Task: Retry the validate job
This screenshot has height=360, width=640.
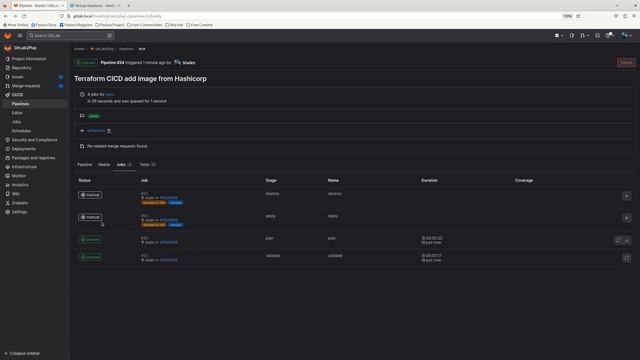Action: (x=627, y=258)
